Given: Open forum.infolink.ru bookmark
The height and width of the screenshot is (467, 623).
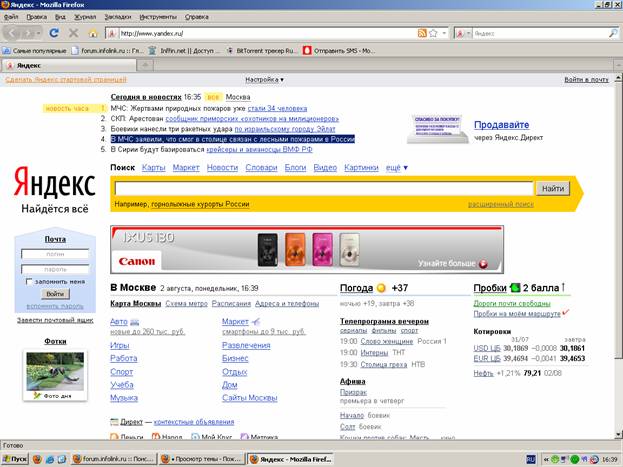Looking at the screenshot, I should (x=107, y=51).
